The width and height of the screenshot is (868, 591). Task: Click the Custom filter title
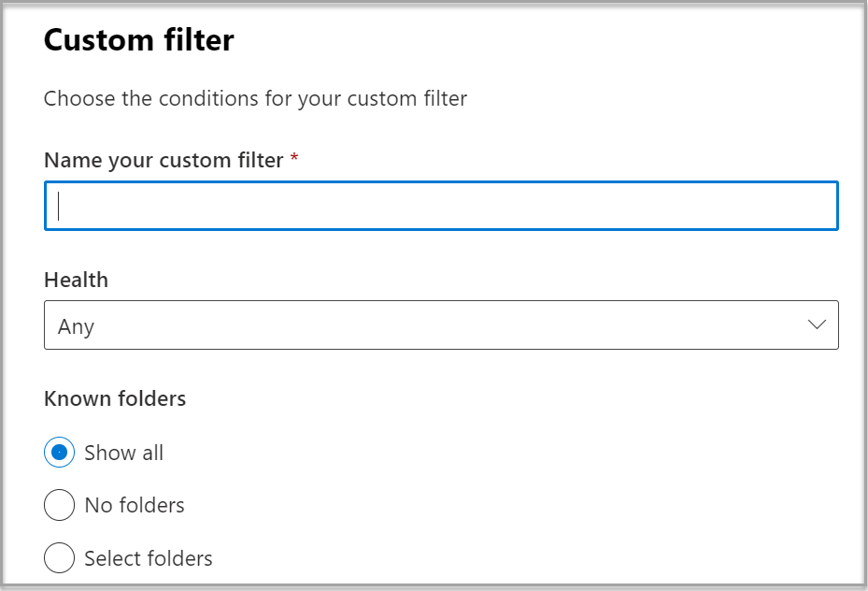(138, 40)
